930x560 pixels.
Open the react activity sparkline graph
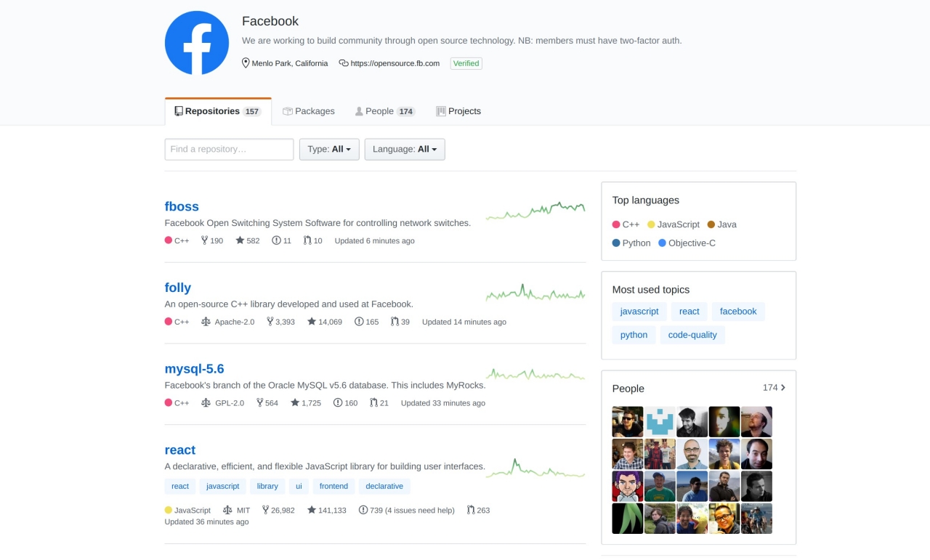pos(535,469)
